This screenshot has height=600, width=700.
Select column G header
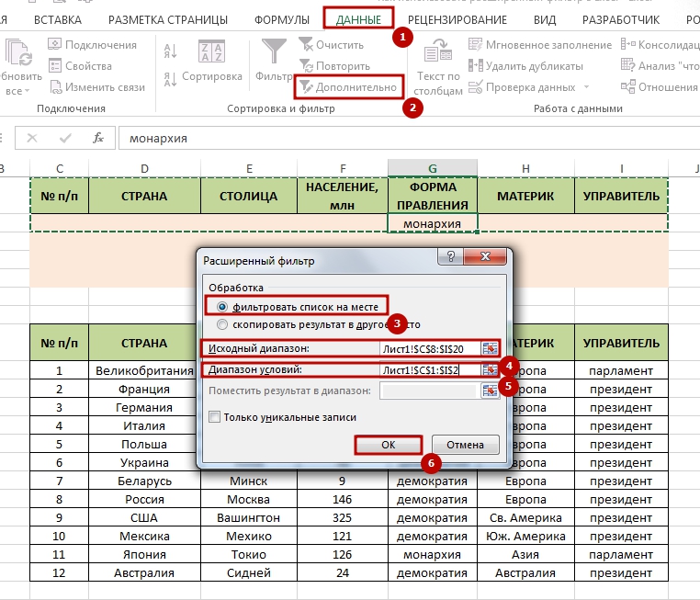pyautogui.click(x=432, y=168)
